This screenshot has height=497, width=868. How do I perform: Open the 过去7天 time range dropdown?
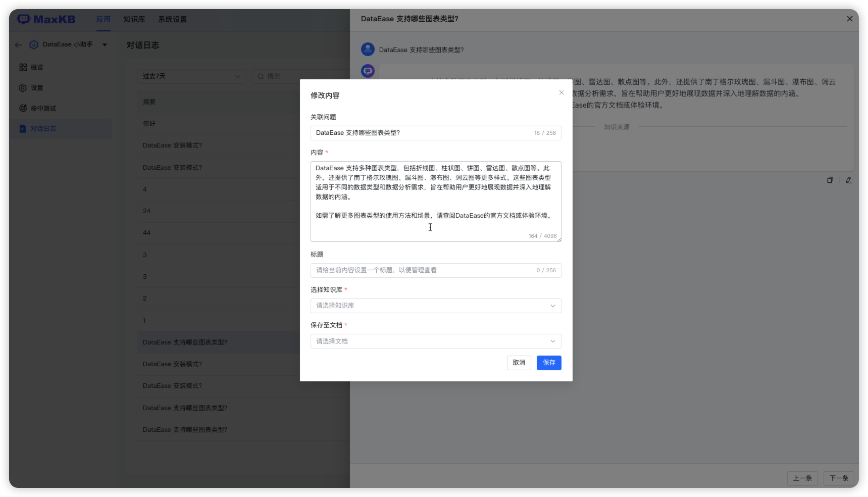coord(191,76)
